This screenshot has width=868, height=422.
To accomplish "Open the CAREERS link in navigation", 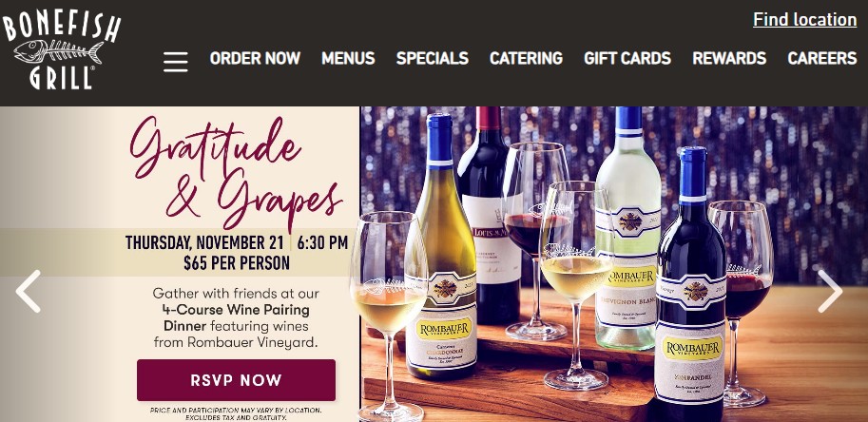I will (x=822, y=58).
